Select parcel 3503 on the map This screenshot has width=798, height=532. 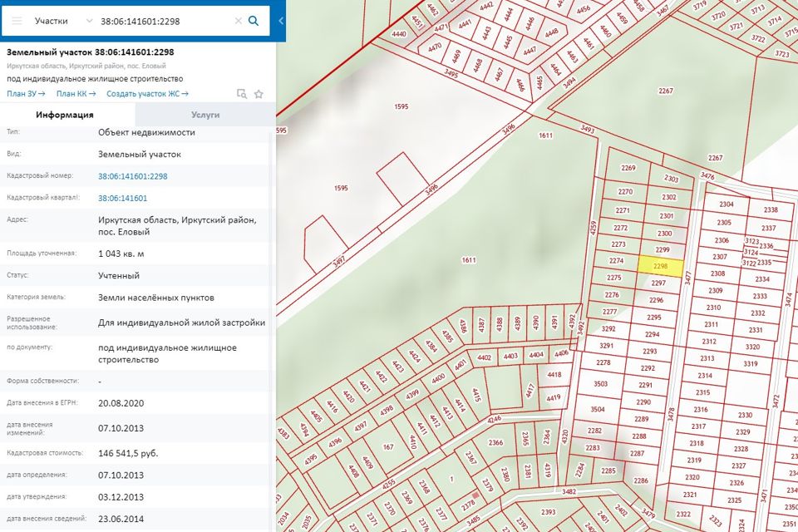pos(600,384)
